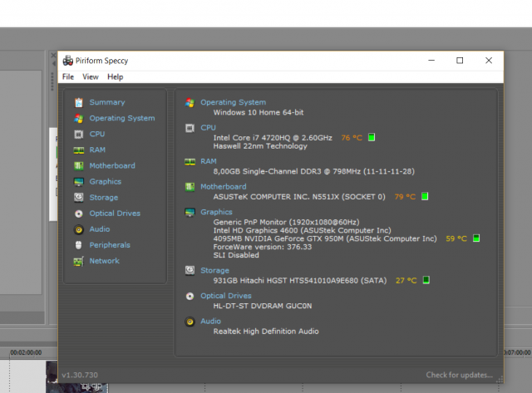Screen dimensions: 532x393
Task: Open the RAM heading link in summary
Action: (209, 161)
